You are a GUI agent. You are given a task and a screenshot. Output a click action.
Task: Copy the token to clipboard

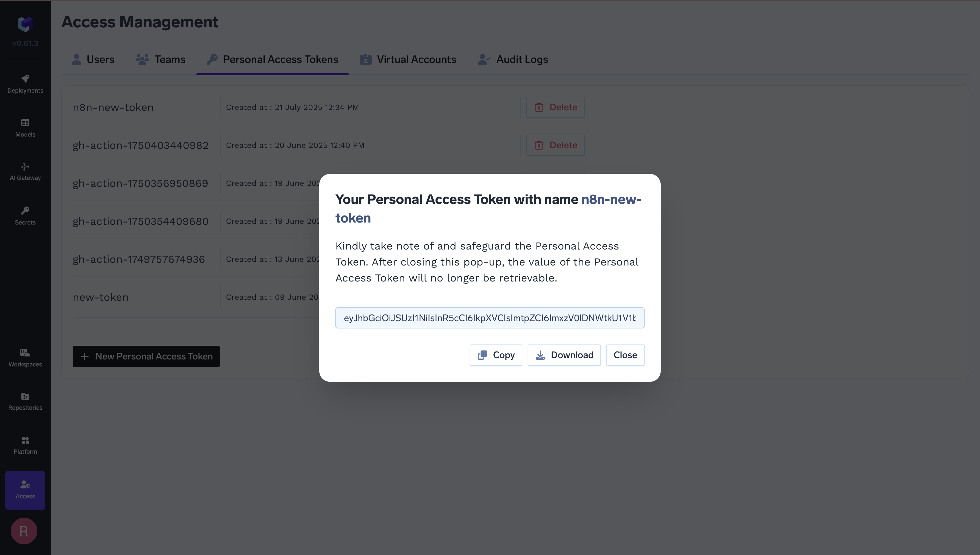496,355
